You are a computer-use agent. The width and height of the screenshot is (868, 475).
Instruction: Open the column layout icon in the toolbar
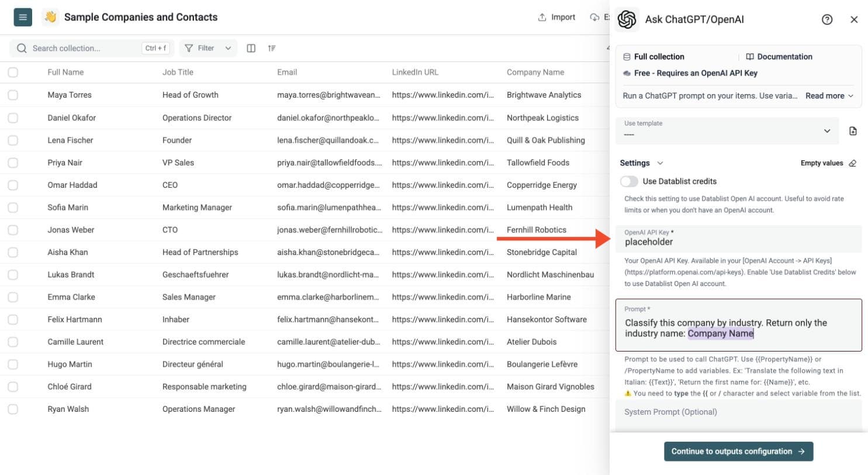pyautogui.click(x=251, y=48)
